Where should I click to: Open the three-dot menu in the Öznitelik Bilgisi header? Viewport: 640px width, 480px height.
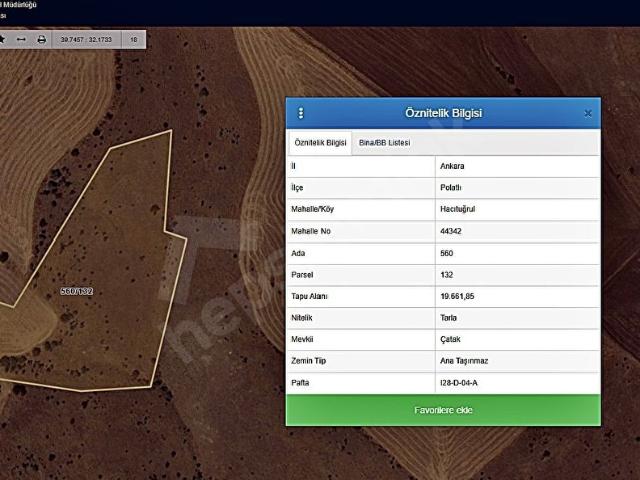pos(301,113)
